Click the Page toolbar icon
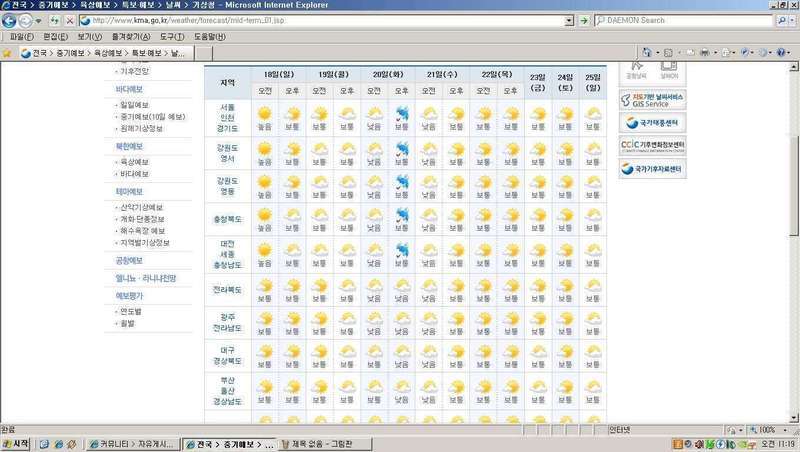Screen dimensions: 800x452 (x=726, y=53)
